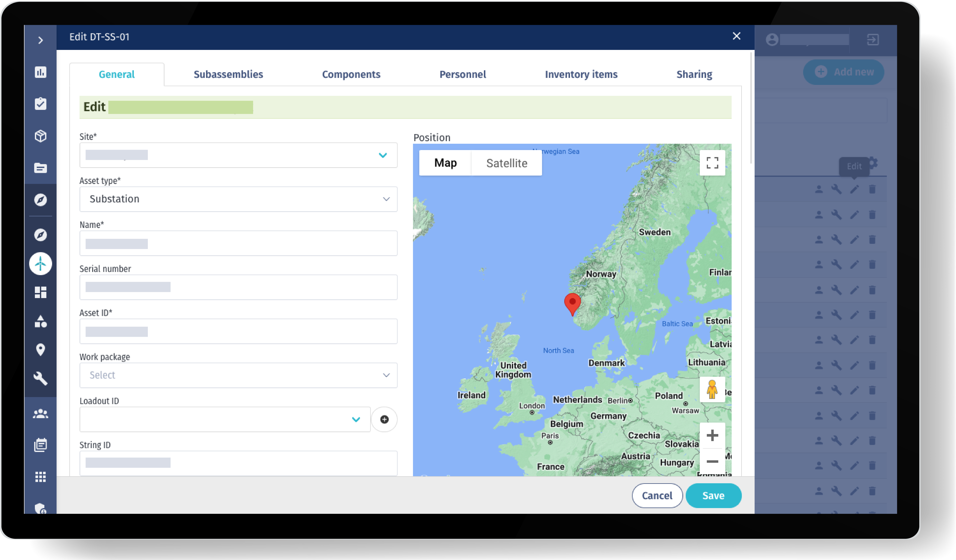Open the people group icon in sidebar

click(x=41, y=414)
